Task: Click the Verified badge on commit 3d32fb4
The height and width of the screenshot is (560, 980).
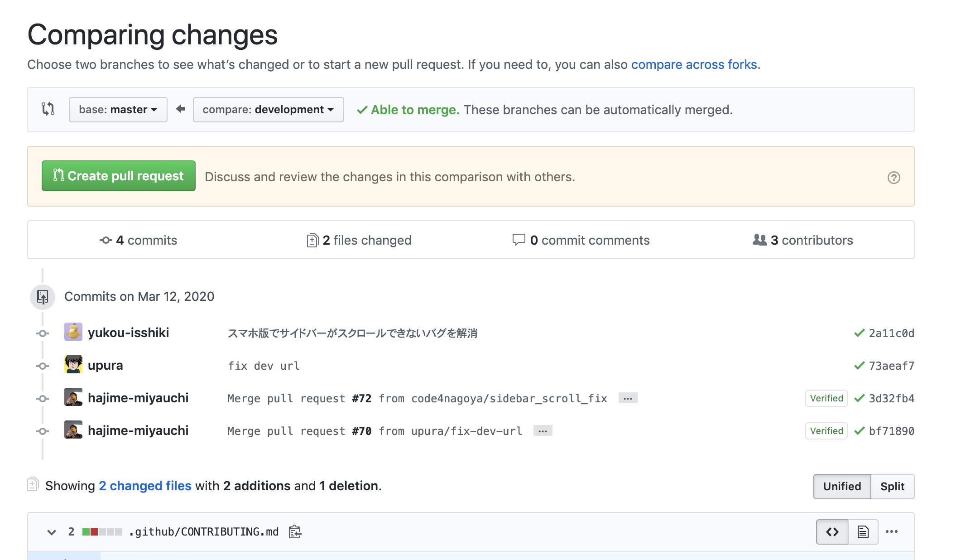Action: (x=826, y=398)
